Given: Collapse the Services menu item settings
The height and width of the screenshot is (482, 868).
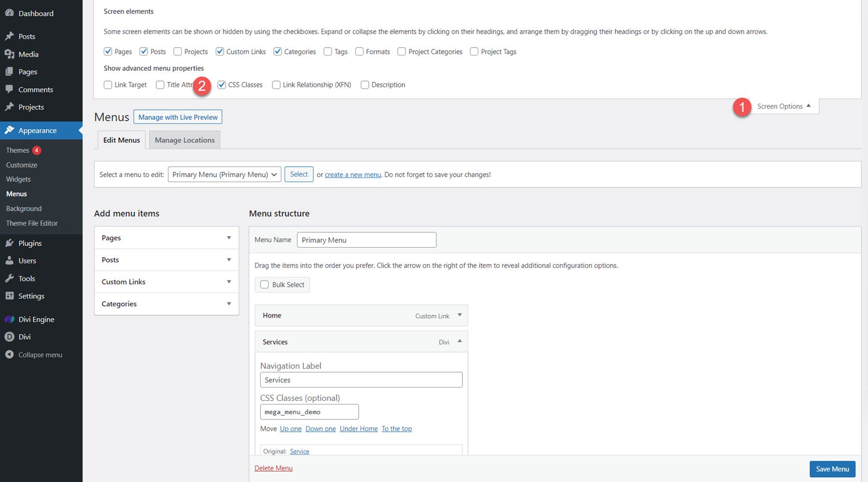Looking at the screenshot, I should pos(459,342).
